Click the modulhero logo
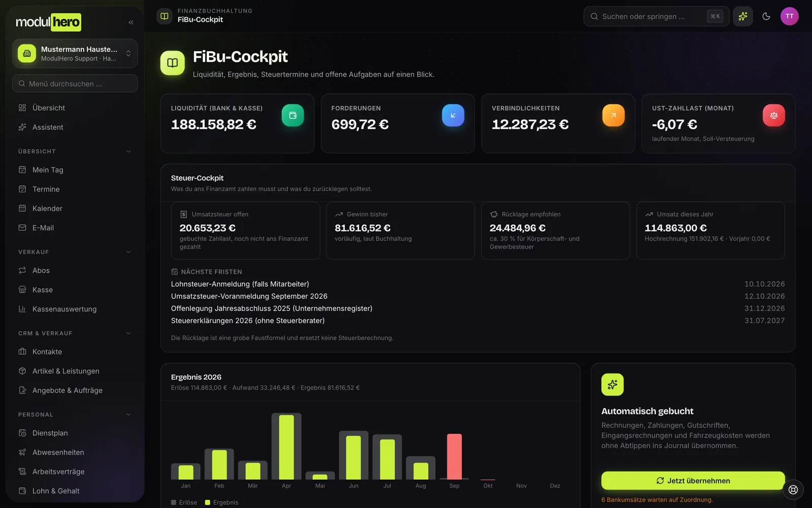Screen dimensions: 812x508 click(48, 22)
